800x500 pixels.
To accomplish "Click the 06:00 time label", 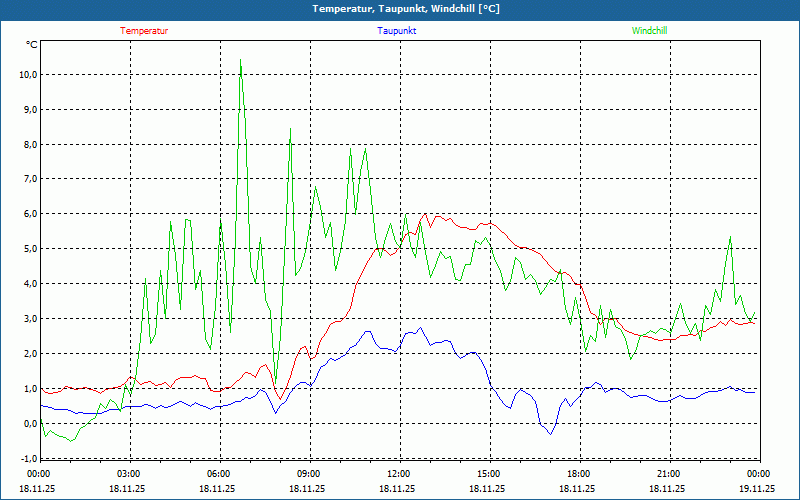I will 218,474.
